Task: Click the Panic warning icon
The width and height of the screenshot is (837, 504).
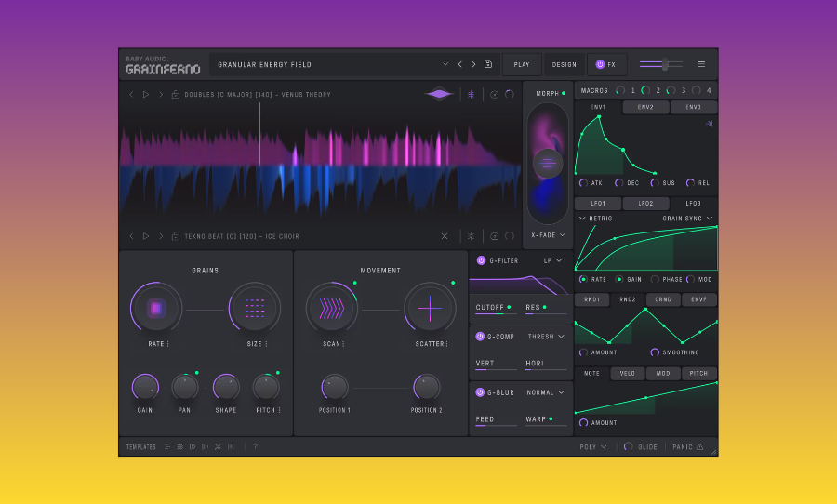Action: tap(699, 447)
